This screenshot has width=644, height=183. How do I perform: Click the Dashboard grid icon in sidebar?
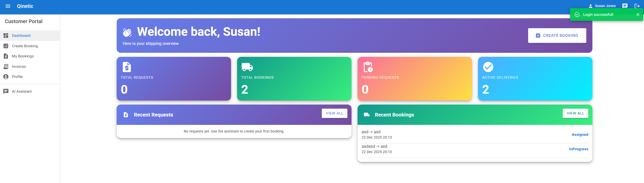6,36
